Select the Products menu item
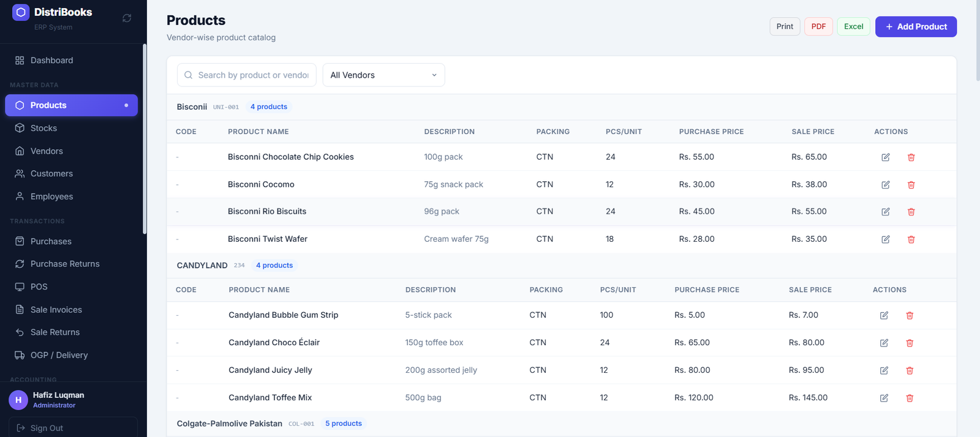 click(x=71, y=105)
